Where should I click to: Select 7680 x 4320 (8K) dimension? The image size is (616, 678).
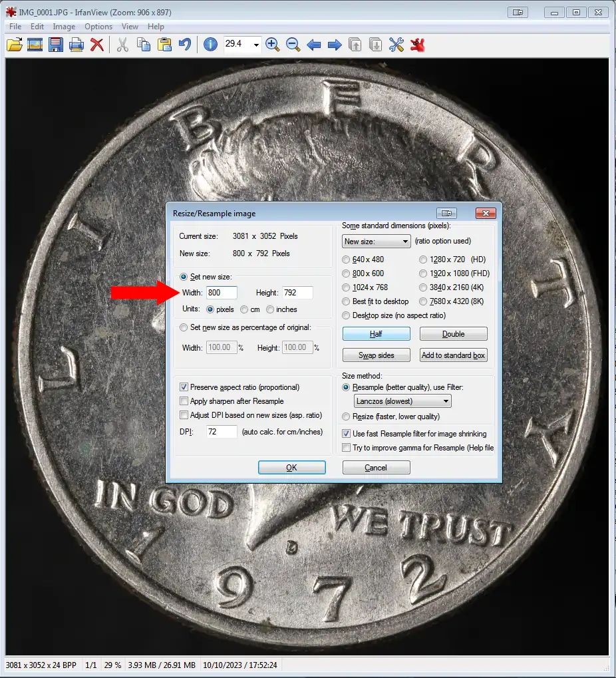pos(423,301)
